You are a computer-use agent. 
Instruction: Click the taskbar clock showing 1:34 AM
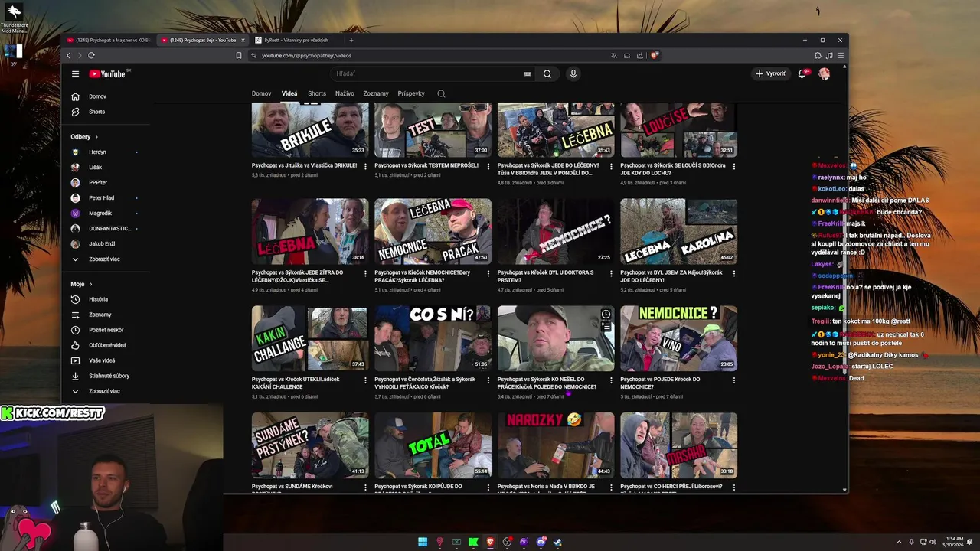(954, 542)
